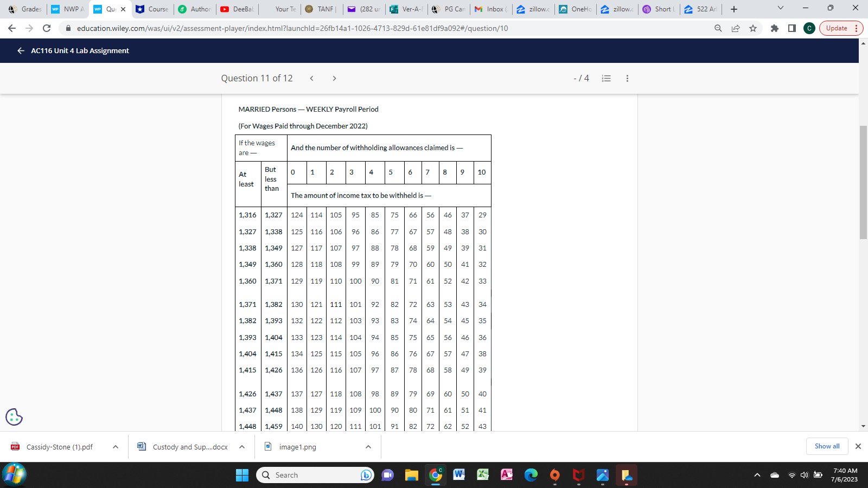Click the Chrome Update button
This screenshot has width=868, height=488.
click(x=841, y=28)
